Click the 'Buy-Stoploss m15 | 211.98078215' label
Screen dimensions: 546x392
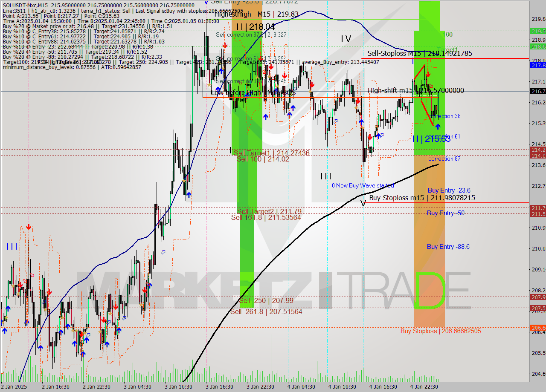(x=422, y=198)
